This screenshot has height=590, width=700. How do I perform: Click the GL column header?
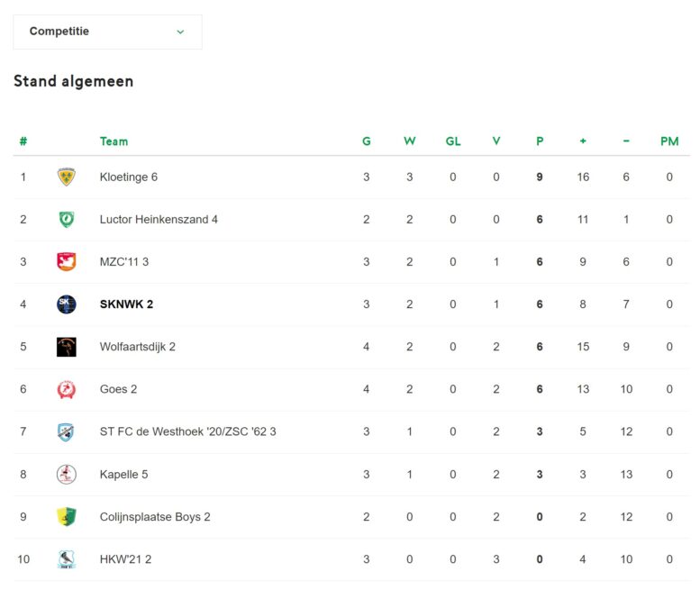point(453,141)
